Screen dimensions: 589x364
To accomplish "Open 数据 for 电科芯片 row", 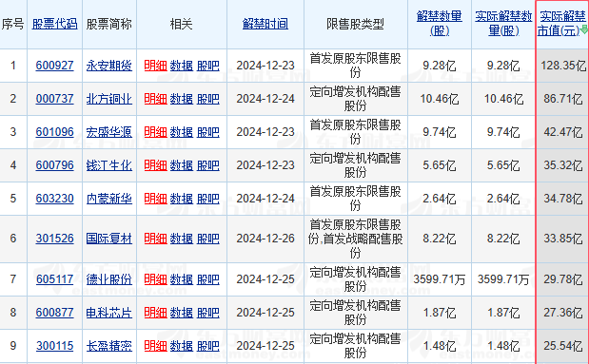I will coord(182,313).
